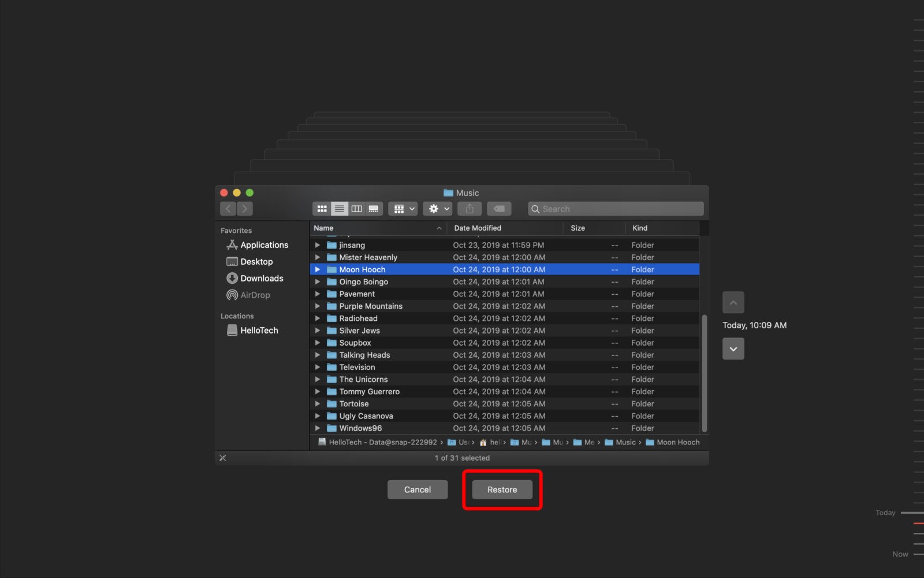
Task: Open Downloads from the sidebar
Action: point(261,278)
